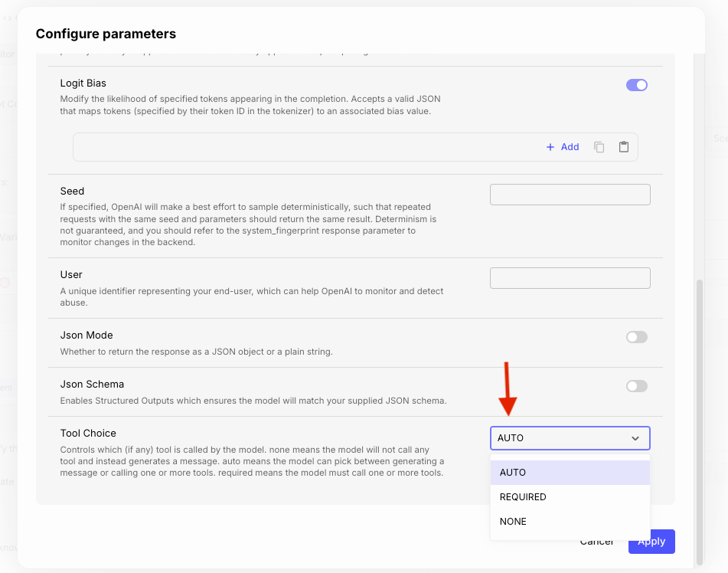728x573 pixels.
Task: Click the User label text
Action: click(71, 275)
